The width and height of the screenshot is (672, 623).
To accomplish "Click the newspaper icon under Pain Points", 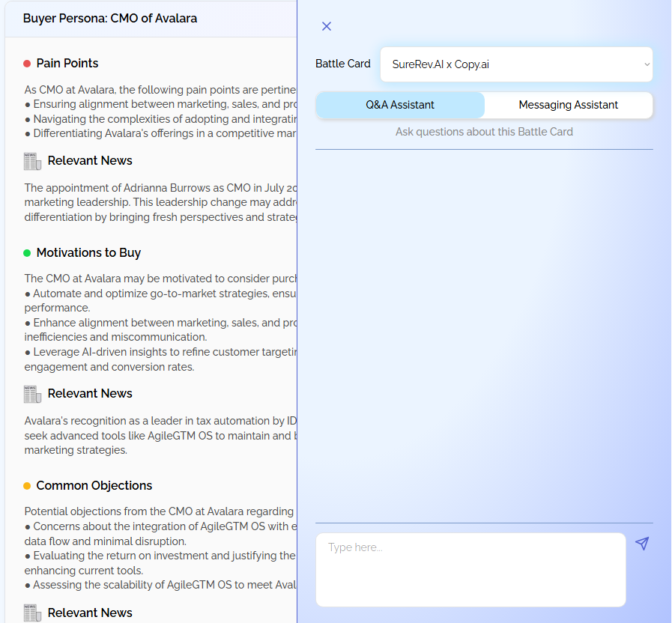I will (x=32, y=162).
